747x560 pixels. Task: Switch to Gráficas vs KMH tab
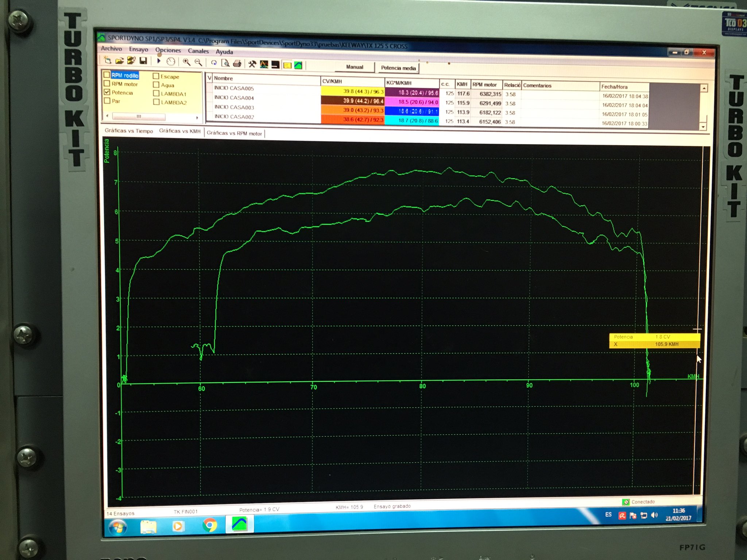(180, 131)
